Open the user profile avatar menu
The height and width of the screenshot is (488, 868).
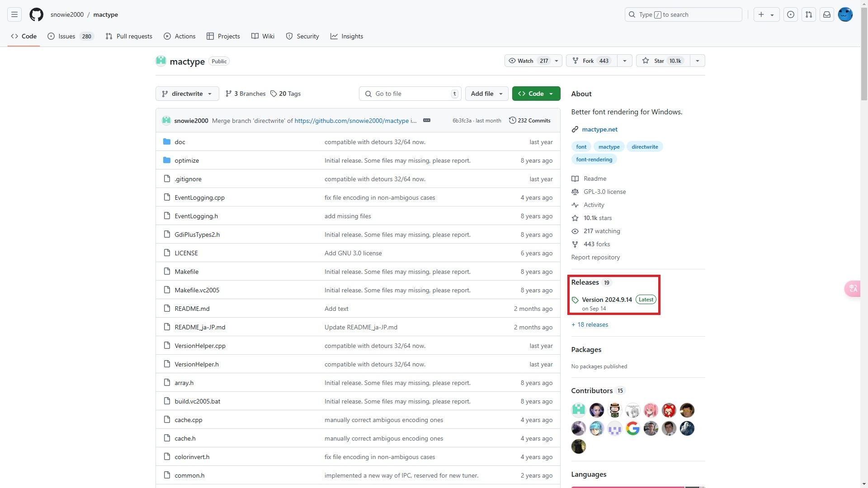point(845,14)
